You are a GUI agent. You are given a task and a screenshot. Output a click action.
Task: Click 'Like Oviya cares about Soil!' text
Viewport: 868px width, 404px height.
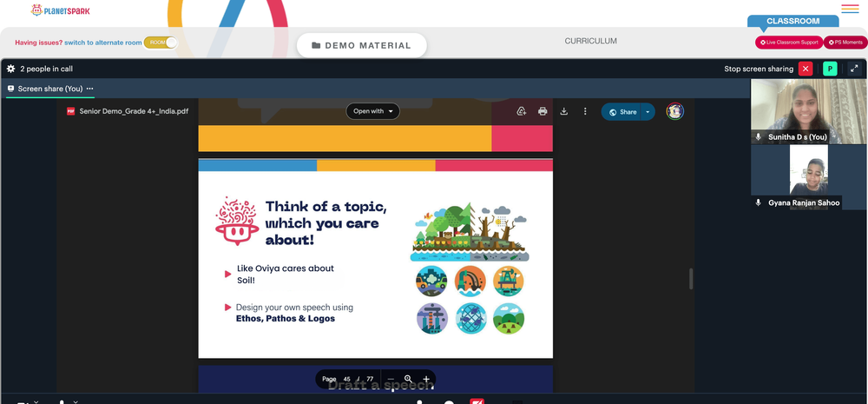(285, 275)
